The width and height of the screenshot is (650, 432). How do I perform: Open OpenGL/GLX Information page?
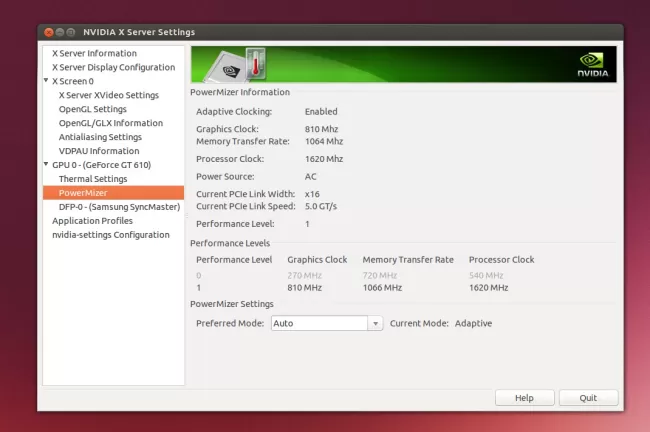coord(110,123)
